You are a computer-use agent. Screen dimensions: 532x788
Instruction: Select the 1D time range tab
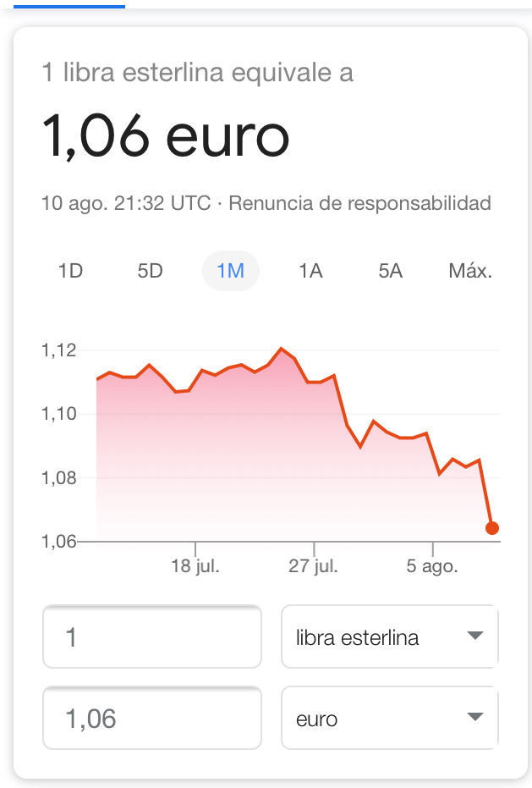70,271
